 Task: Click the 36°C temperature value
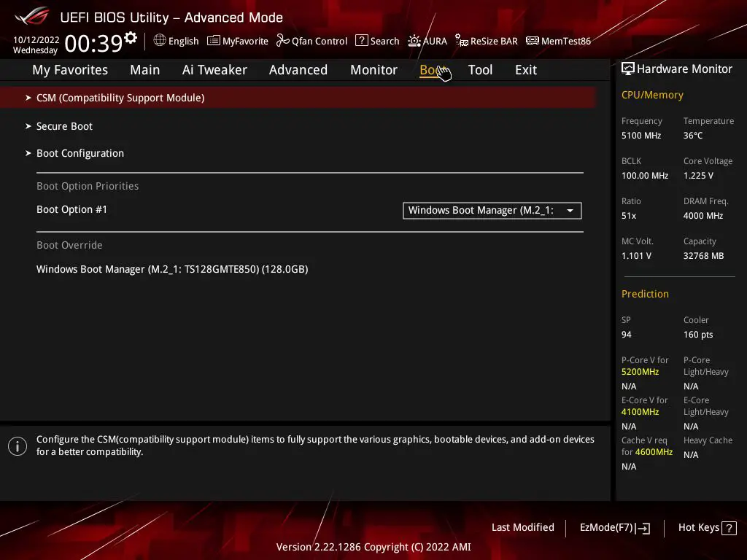pos(693,135)
